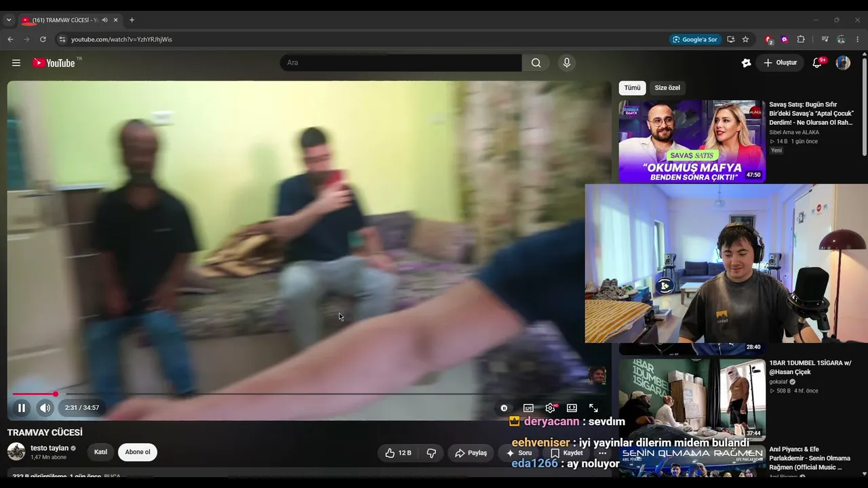Open the Savaş Satış video title
The width and height of the screenshot is (868, 488).
pos(811,114)
